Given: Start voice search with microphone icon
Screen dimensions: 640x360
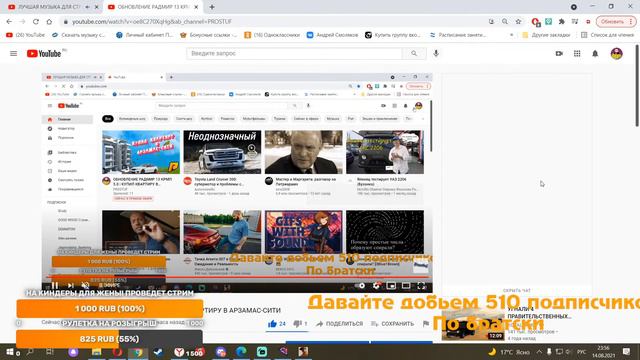Looking at the screenshot, I should pos(436,53).
